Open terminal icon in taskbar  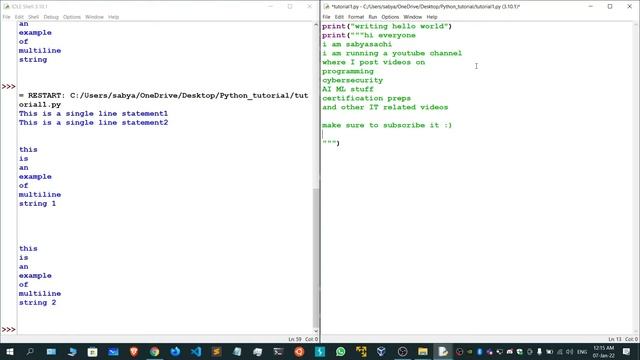pos(278,351)
